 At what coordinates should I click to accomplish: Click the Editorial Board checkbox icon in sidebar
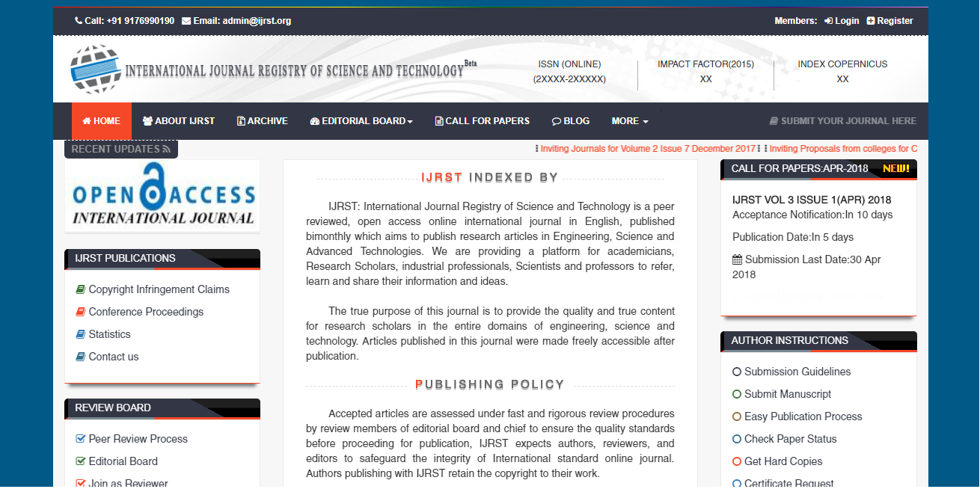point(81,461)
